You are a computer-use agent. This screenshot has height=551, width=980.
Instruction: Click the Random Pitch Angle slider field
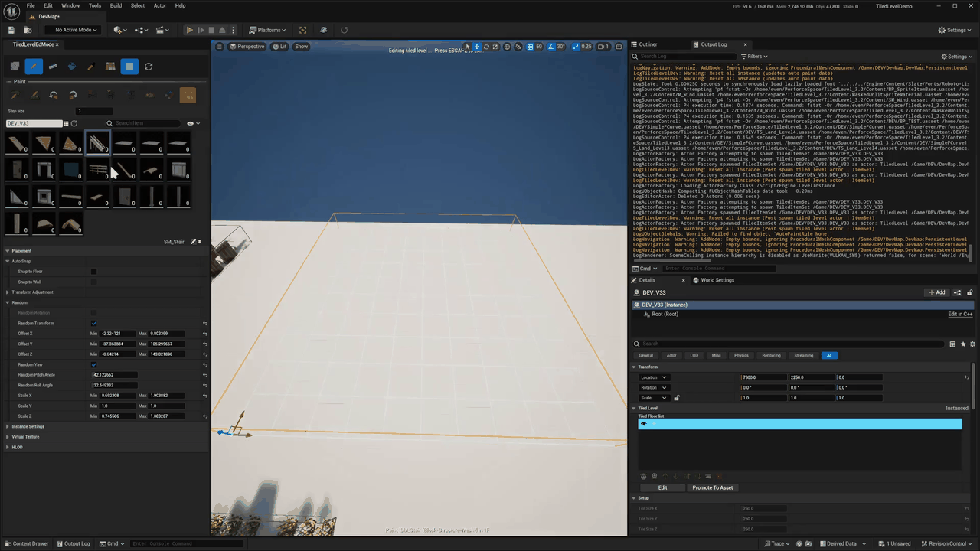(x=115, y=375)
